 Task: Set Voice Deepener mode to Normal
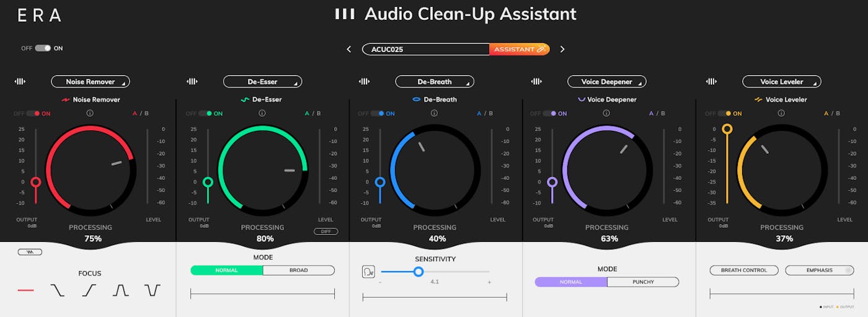[571, 282]
